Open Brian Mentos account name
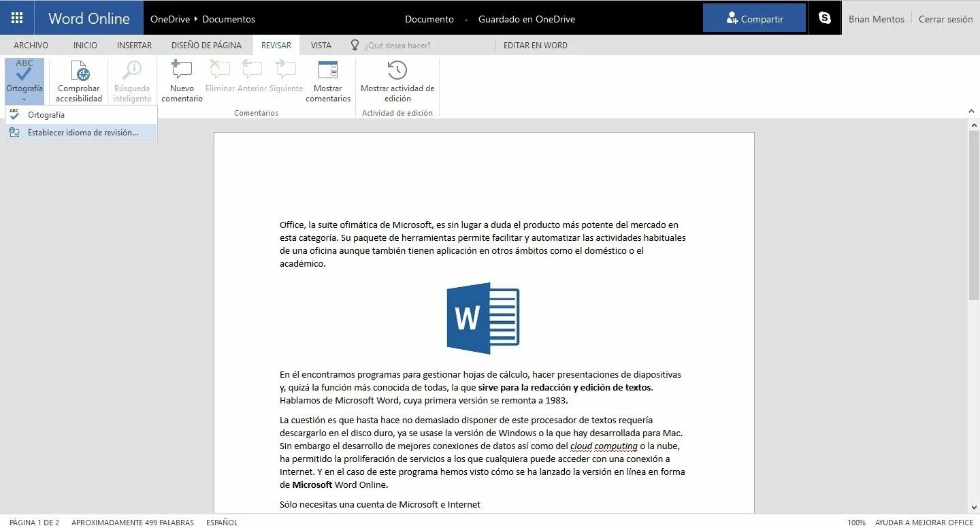The width and height of the screenshot is (980, 528). tap(876, 19)
